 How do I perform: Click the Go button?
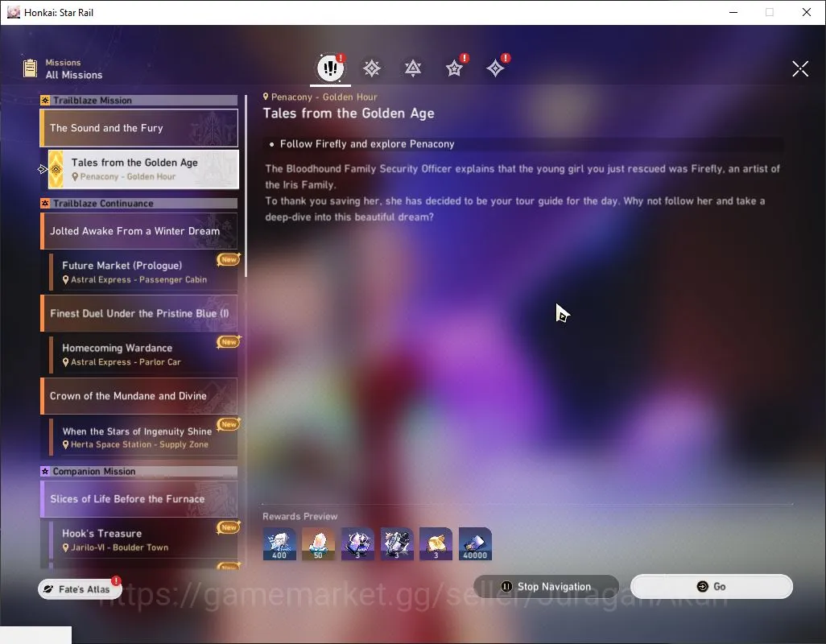(x=711, y=587)
